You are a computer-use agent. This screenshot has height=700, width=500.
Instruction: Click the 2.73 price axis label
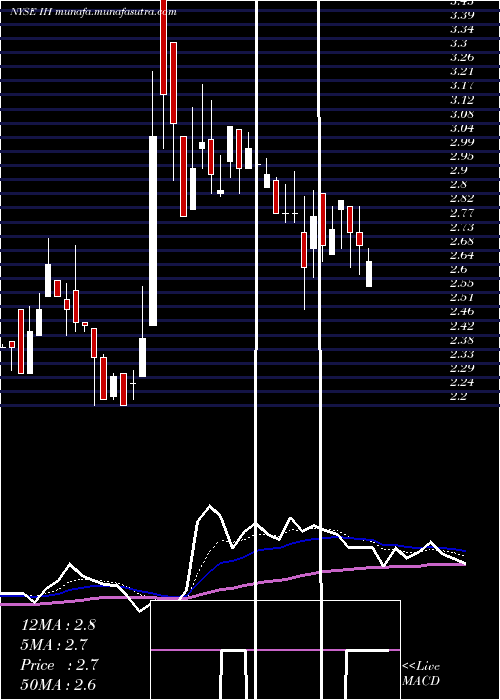(462, 227)
